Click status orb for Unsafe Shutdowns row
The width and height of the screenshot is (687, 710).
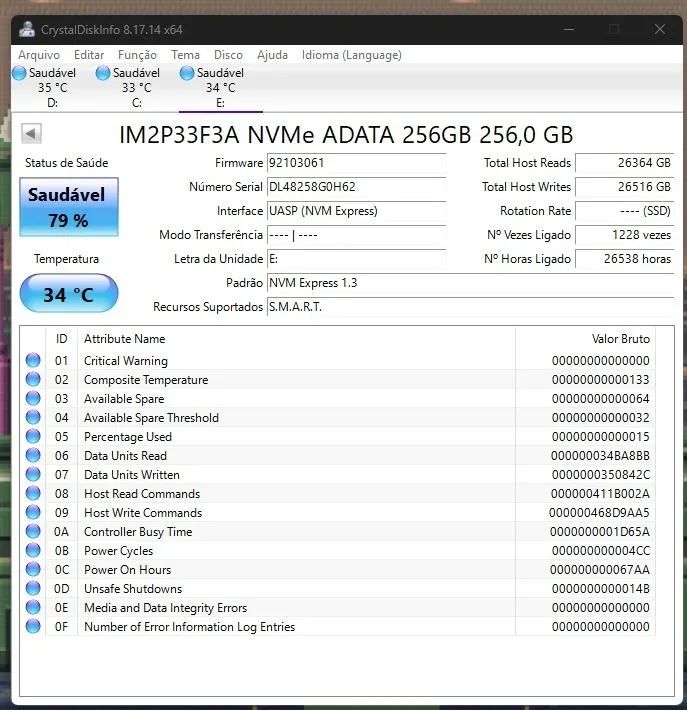point(33,589)
